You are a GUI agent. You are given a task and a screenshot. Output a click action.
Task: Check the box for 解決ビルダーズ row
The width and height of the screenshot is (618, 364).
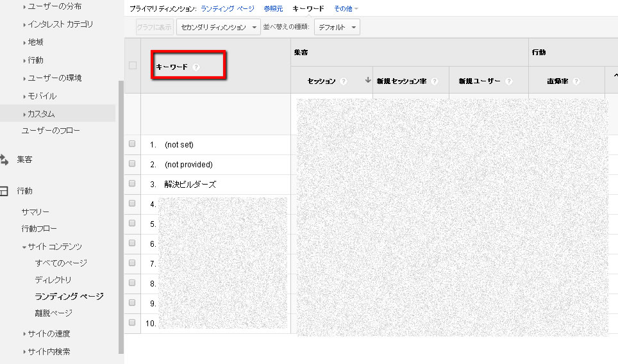point(132,184)
